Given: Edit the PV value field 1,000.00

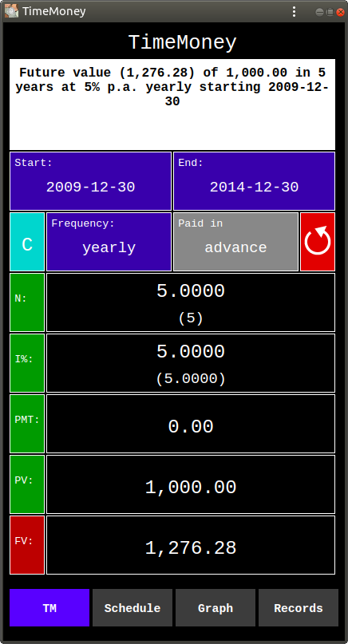Looking at the screenshot, I should pos(191,484).
